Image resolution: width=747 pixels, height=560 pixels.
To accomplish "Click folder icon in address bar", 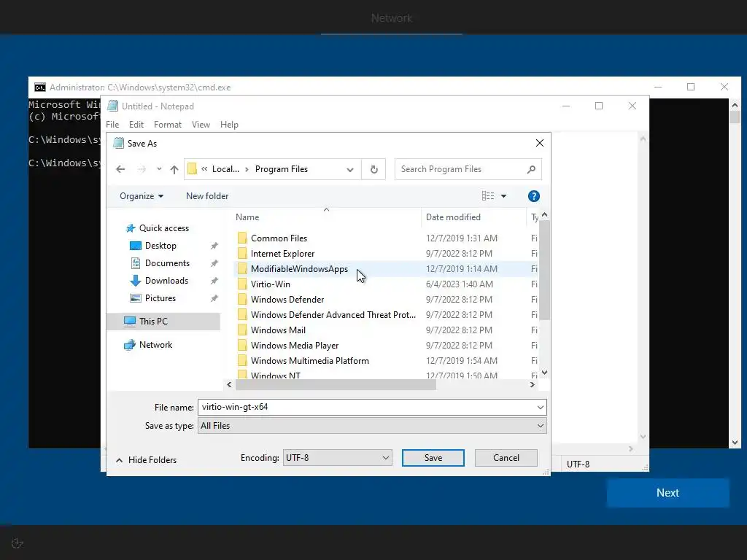I will [x=192, y=169].
